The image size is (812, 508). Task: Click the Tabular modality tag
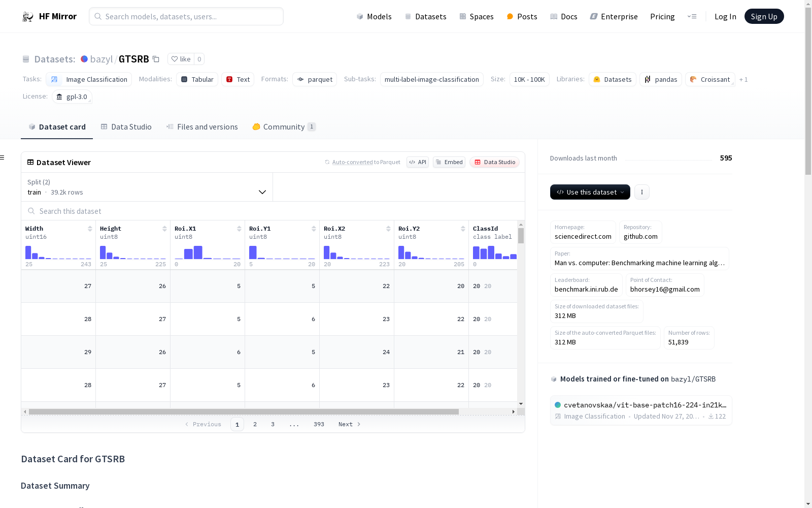[197, 79]
